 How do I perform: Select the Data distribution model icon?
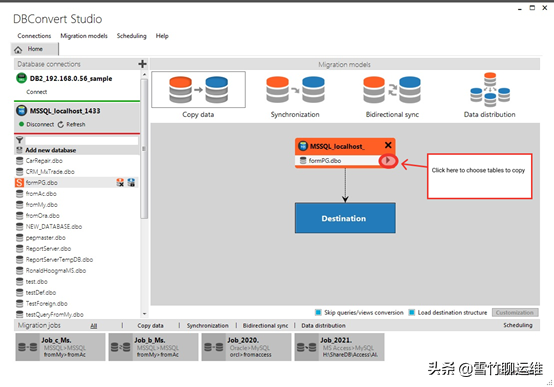click(490, 90)
